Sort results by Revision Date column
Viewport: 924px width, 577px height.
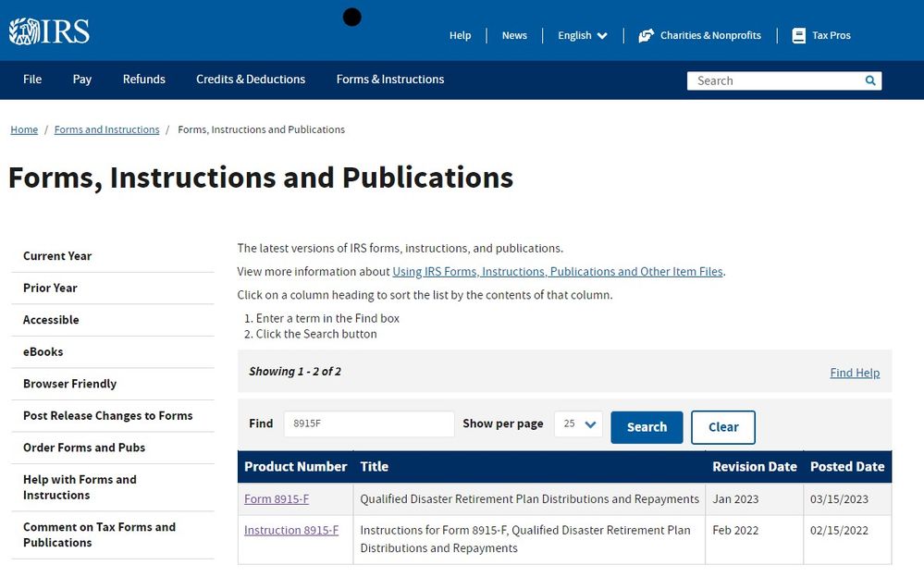click(754, 467)
